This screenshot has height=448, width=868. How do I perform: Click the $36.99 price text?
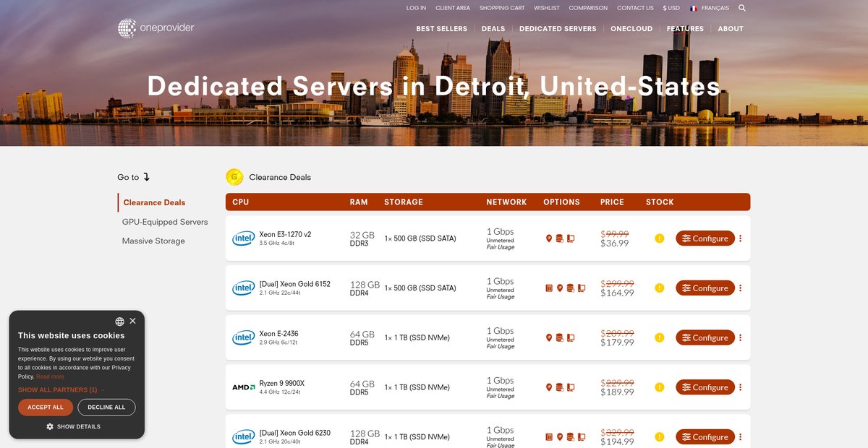click(615, 244)
